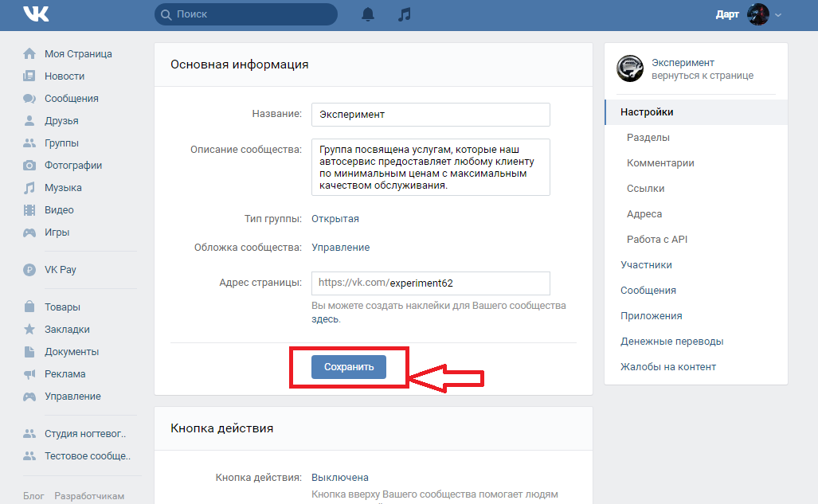Open the music note player icon
The width and height of the screenshot is (818, 504).
tap(405, 14)
